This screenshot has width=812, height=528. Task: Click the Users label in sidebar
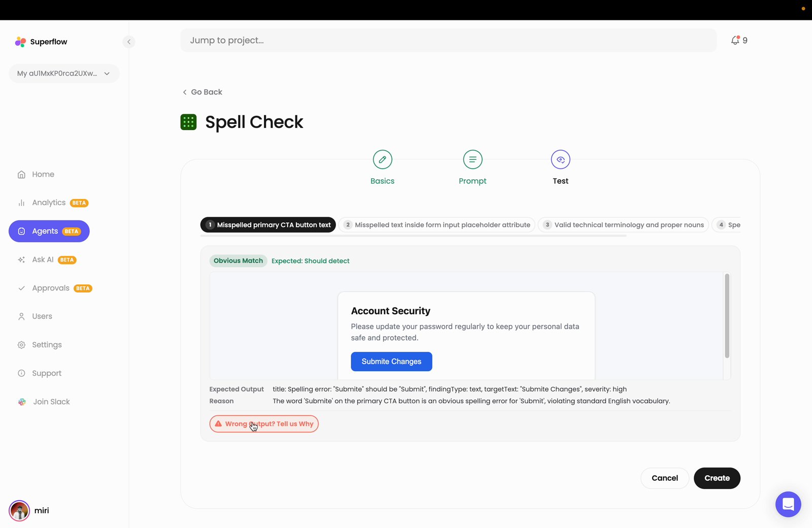tap(42, 316)
